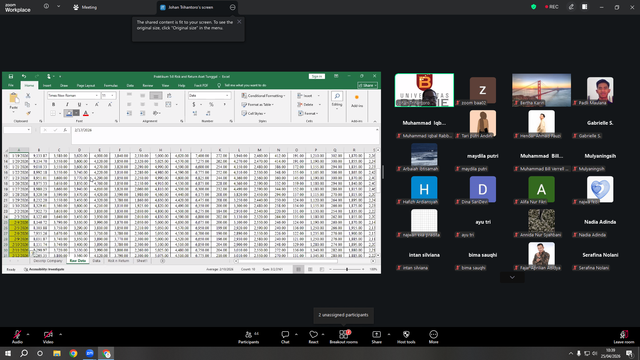Image resolution: width=640 pixels, height=360 pixels.
Task: Toggle Bold formatting
Action: coord(53,104)
